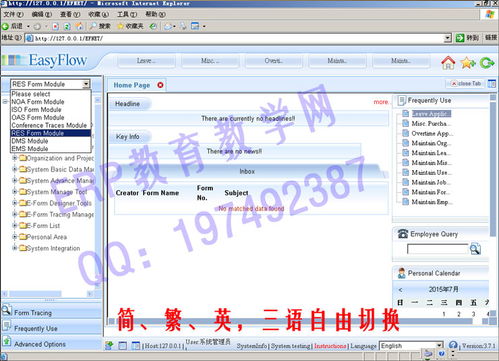This screenshot has width=499, height=361.
Task: Open the help icon next to Version
Action: point(453,345)
